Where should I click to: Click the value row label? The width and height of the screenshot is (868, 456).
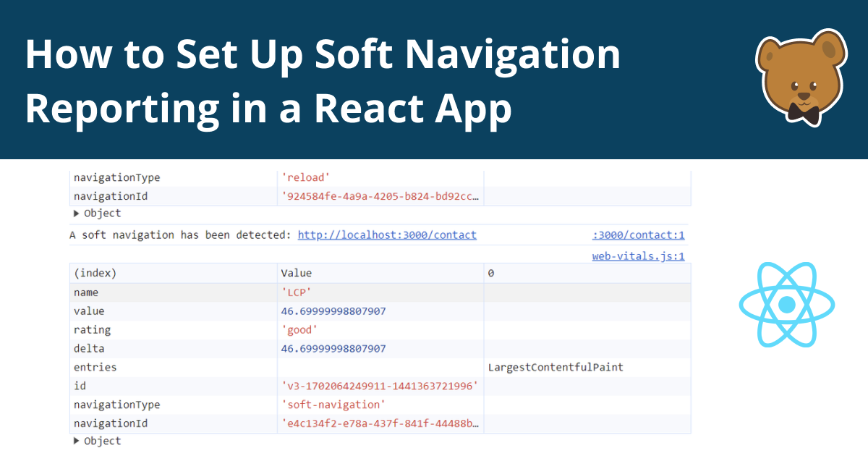[x=89, y=311]
